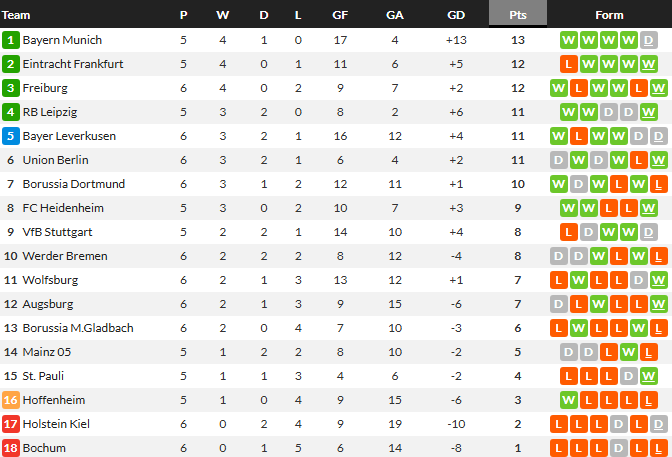Click the blue position 5 badge
This screenshot has height=457, width=672.
11,136
